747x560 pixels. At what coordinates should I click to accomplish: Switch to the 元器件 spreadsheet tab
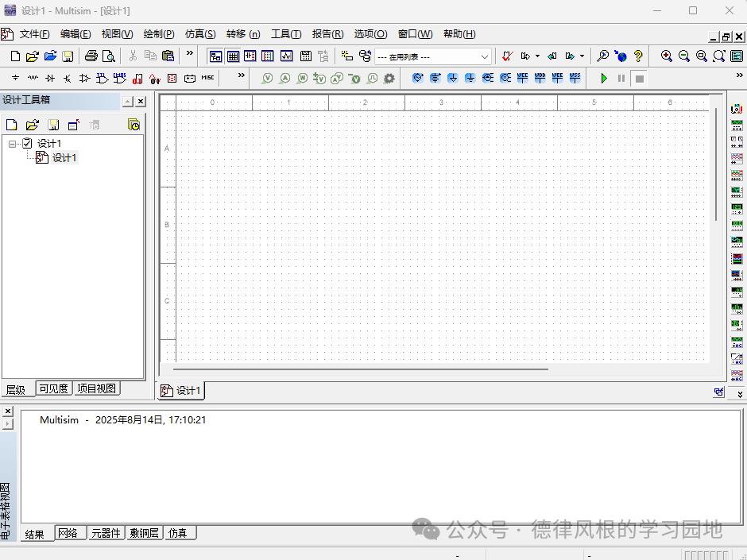point(106,533)
